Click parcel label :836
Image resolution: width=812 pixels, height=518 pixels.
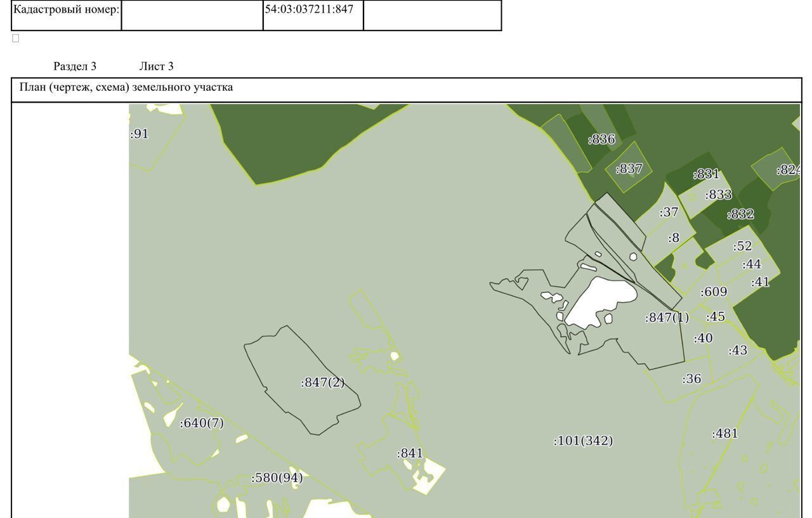601,139
